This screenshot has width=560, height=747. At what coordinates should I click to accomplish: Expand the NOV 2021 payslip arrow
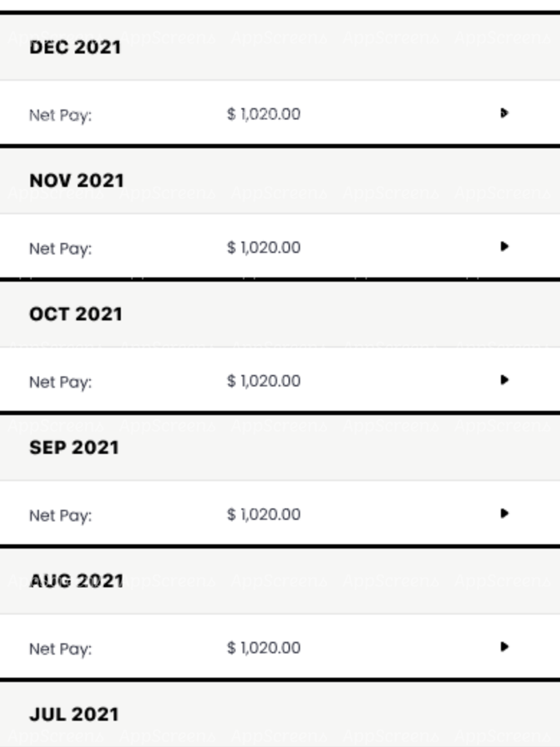pos(504,247)
